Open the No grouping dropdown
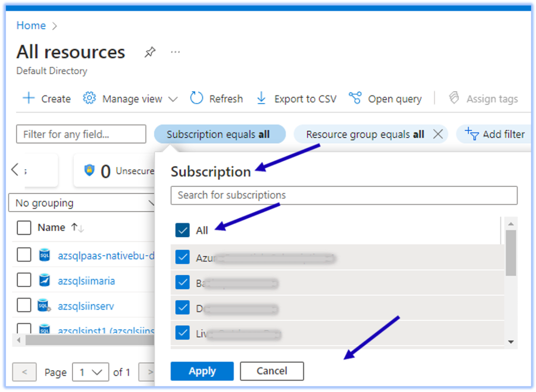The height and width of the screenshot is (392, 536). tap(82, 203)
